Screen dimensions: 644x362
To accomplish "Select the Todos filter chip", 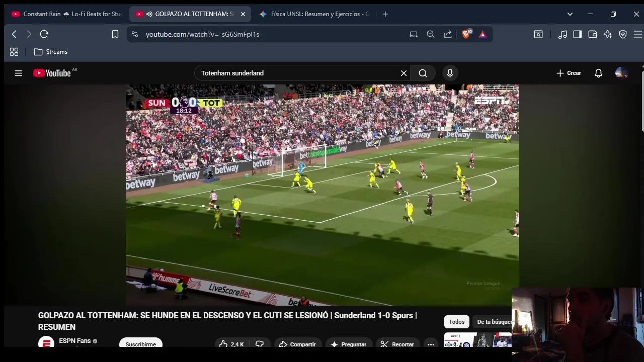I will (x=457, y=322).
